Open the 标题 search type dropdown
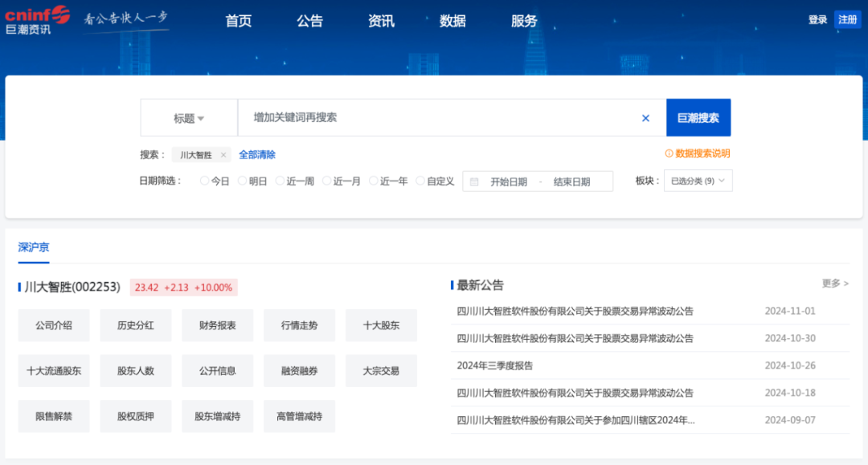 tap(189, 118)
